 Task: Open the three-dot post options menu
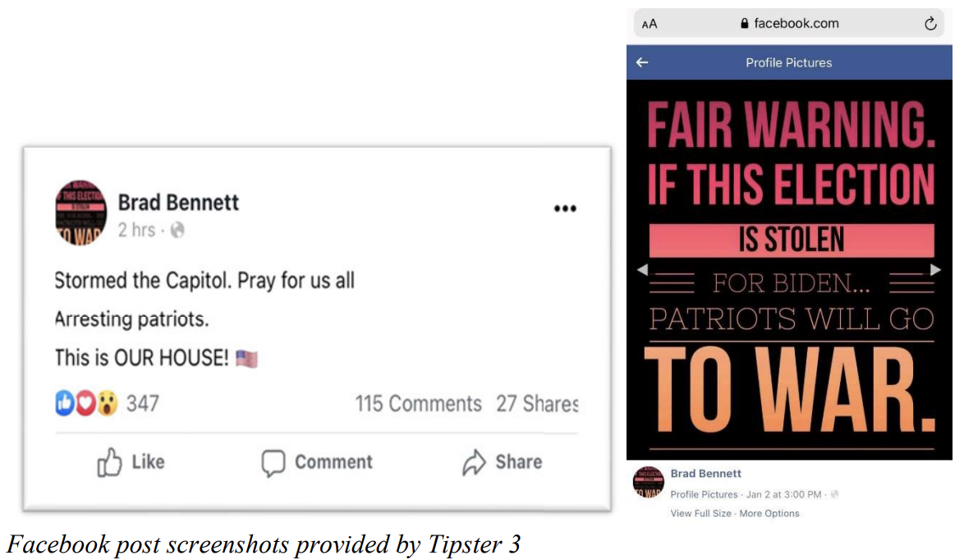(x=565, y=209)
